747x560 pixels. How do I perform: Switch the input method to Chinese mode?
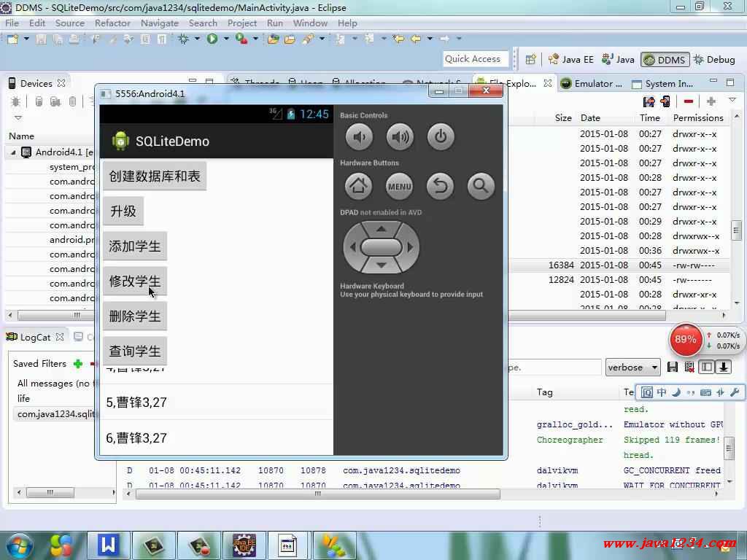(x=662, y=392)
